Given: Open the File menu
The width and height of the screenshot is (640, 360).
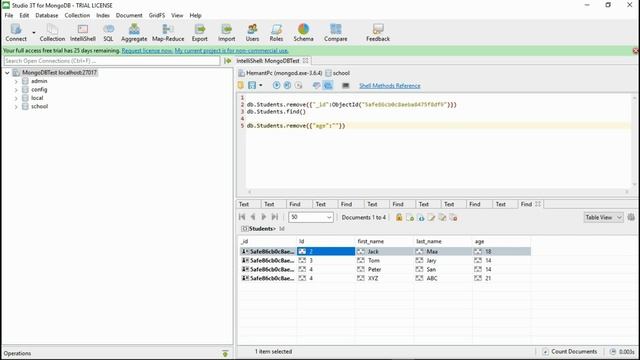Looking at the screenshot, I should (9, 15).
